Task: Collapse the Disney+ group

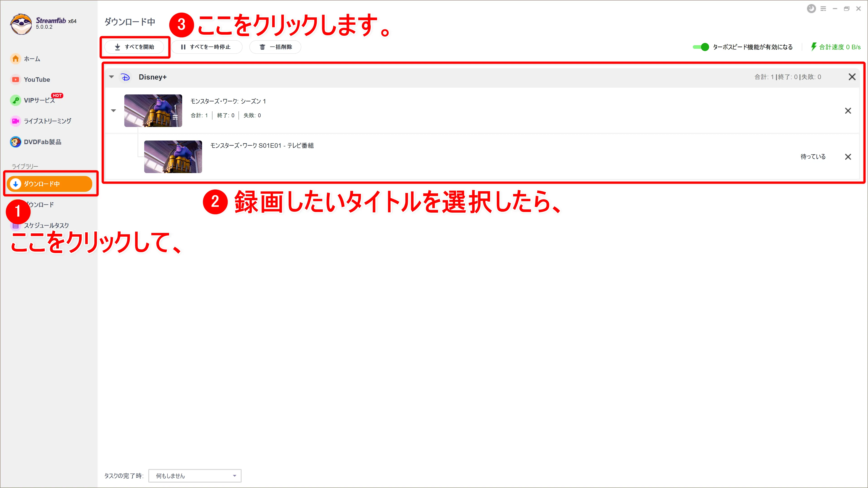Action: pos(111,77)
